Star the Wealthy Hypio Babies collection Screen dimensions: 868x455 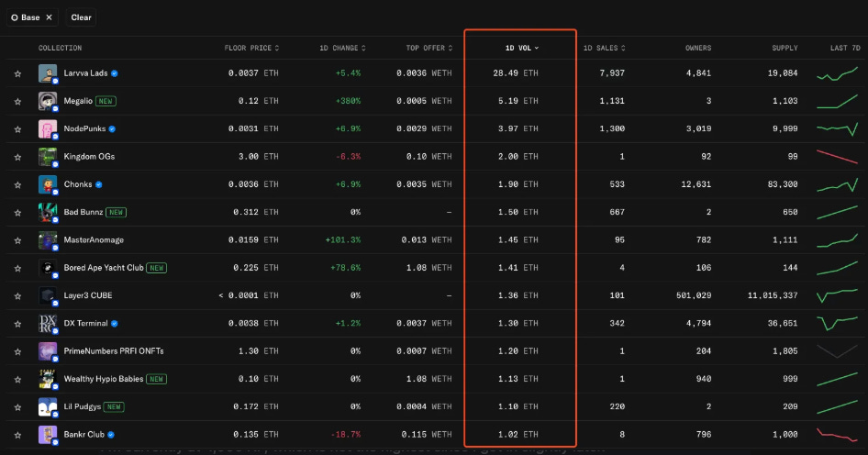(x=17, y=379)
